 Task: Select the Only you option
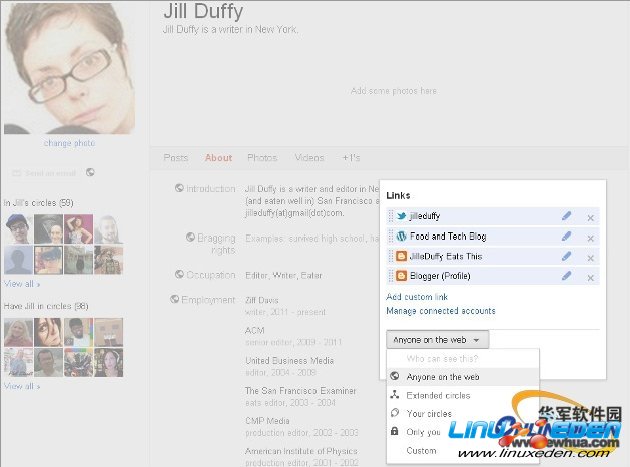[423, 432]
